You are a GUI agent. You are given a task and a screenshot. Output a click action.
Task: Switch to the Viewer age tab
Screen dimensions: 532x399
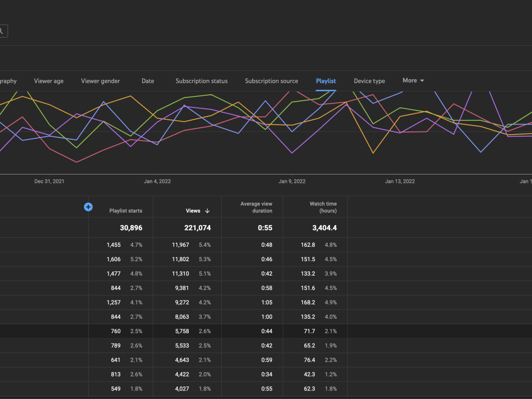(48, 81)
